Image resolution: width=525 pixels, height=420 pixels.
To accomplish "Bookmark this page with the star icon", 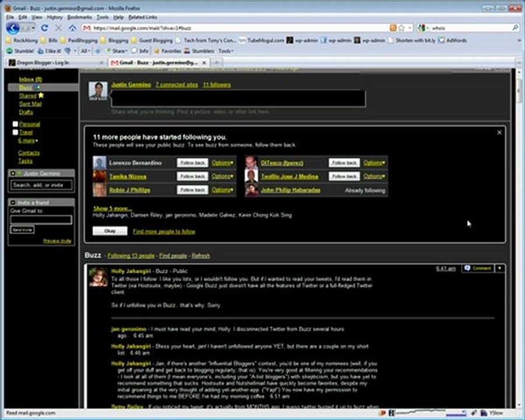I will (402, 28).
